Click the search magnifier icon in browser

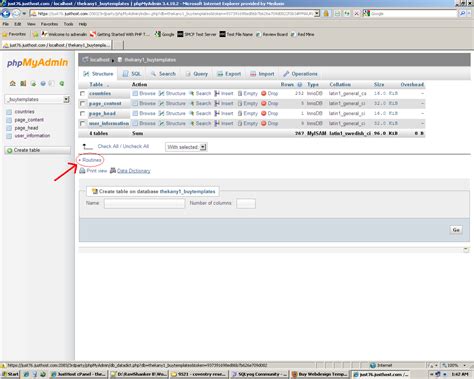[462, 14]
